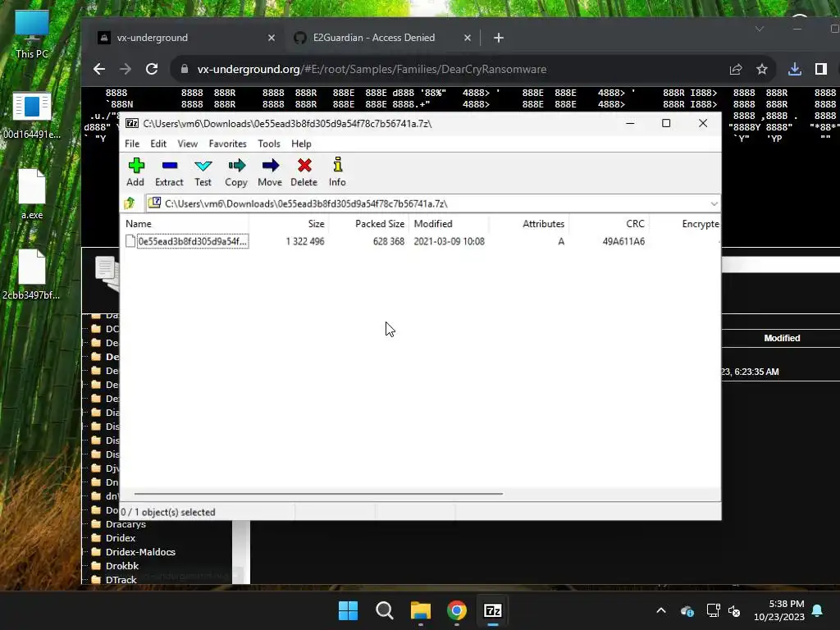Open This PC desktop icon

[x=32, y=34]
